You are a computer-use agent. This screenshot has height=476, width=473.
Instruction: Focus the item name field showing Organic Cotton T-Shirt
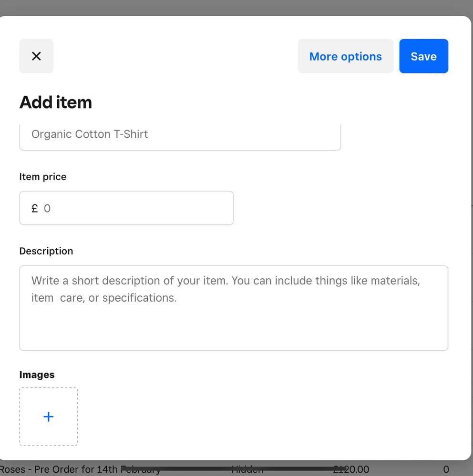(180, 135)
